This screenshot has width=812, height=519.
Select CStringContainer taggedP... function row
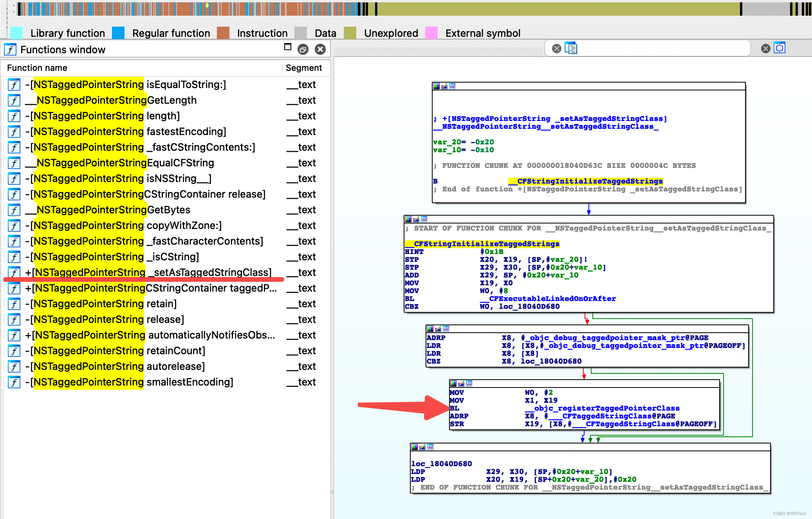pyautogui.click(x=166, y=288)
